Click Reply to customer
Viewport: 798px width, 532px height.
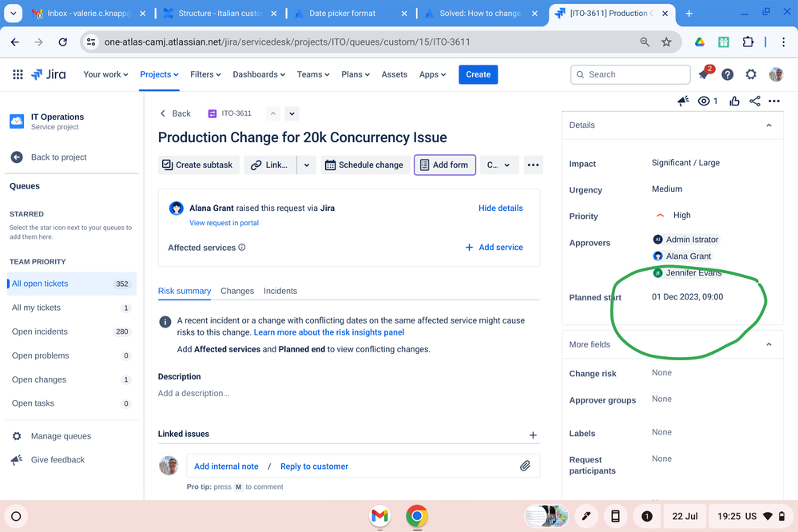(314, 466)
